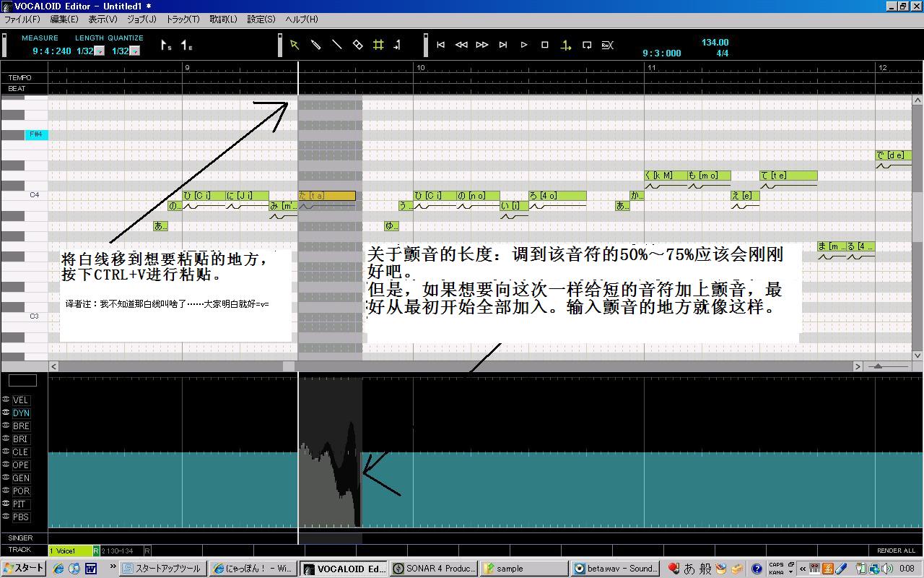Click the piano roll horizontal scrollbar thumb
The width and height of the screenshot is (924, 578).
[289, 366]
